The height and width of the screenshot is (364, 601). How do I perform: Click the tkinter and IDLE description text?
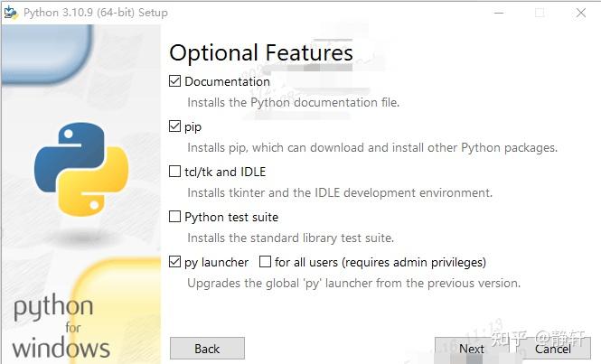(340, 193)
